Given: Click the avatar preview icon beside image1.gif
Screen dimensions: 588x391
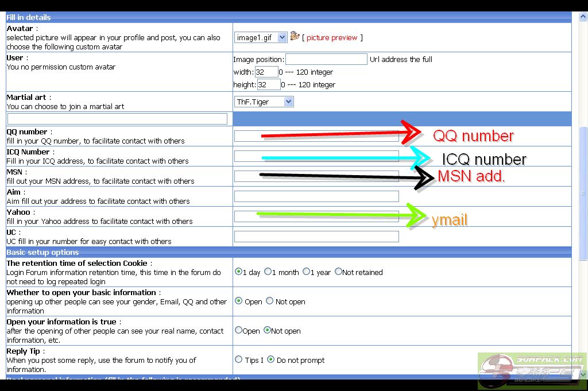Looking at the screenshot, I should pos(295,36).
